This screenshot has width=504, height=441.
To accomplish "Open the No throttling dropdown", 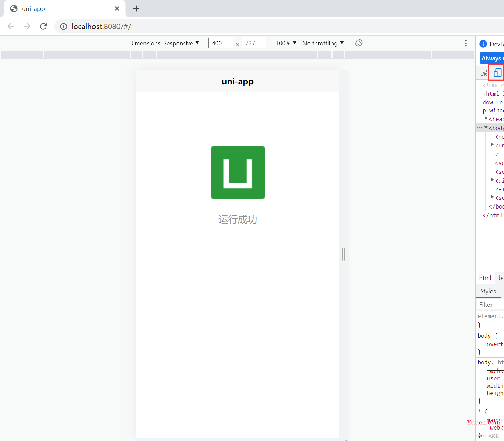I will 323,43.
